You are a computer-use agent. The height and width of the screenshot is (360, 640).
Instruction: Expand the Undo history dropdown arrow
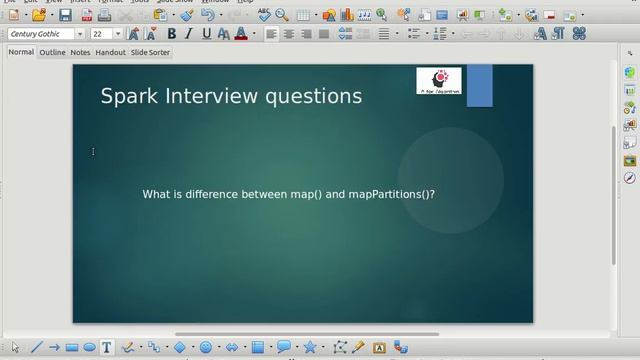coord(221,15)
